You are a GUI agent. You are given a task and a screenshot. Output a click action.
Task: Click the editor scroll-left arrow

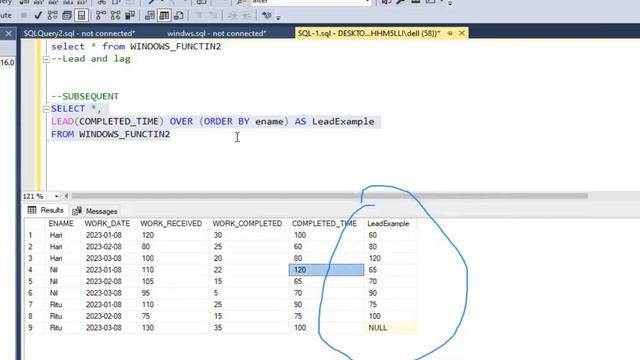pos(66,196)
